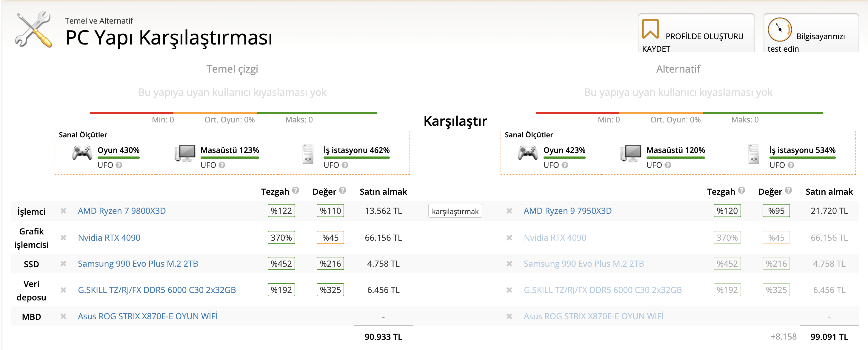Open help for alternative Oyun 423% UFO
Image resolution: width=868 pixels, height=350 pixels.
coord(565,165)
